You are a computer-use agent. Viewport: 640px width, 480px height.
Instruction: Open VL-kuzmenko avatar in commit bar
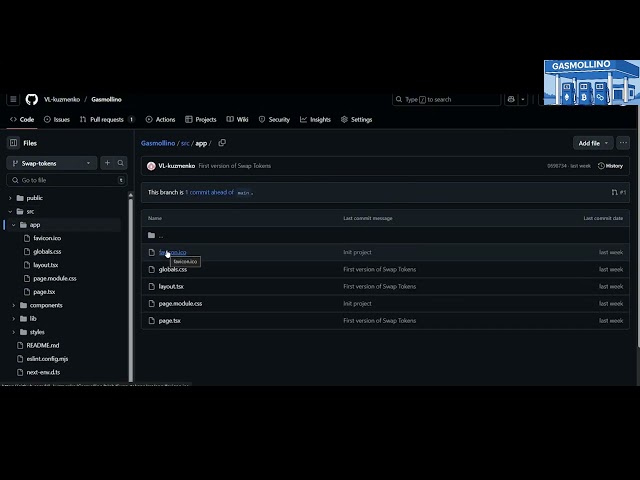[x=151, y=166]
